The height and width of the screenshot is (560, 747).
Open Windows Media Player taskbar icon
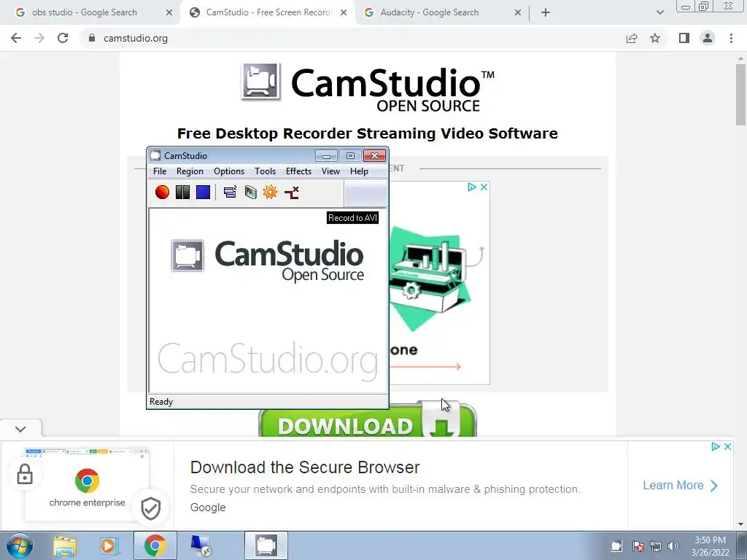[x=109, y=545]
